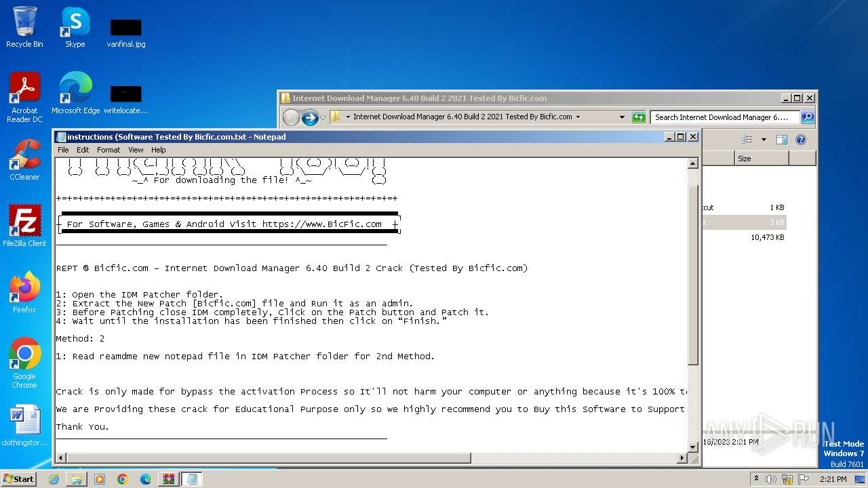The width and height of the screenshot is (868, 488).
Task: Click Notepad's horizontal scroll right arrow
Action: pos(682,458)
